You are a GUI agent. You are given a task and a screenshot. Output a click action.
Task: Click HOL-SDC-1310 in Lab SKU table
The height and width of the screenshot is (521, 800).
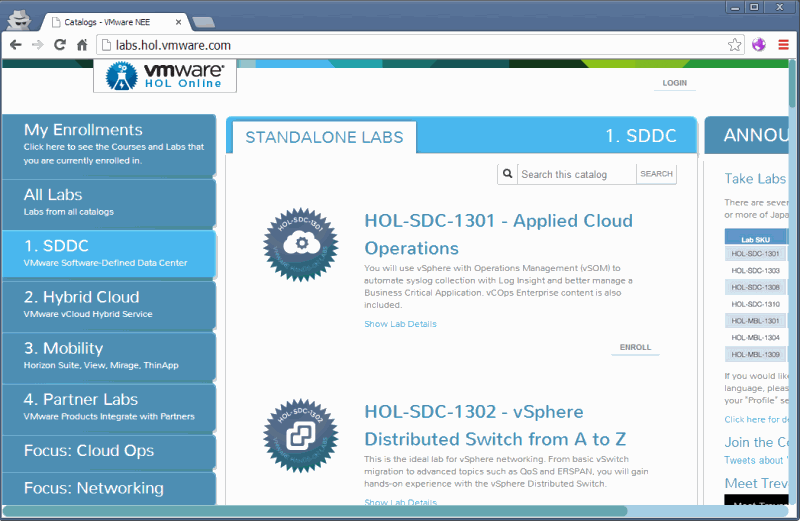tap(755, 304)
